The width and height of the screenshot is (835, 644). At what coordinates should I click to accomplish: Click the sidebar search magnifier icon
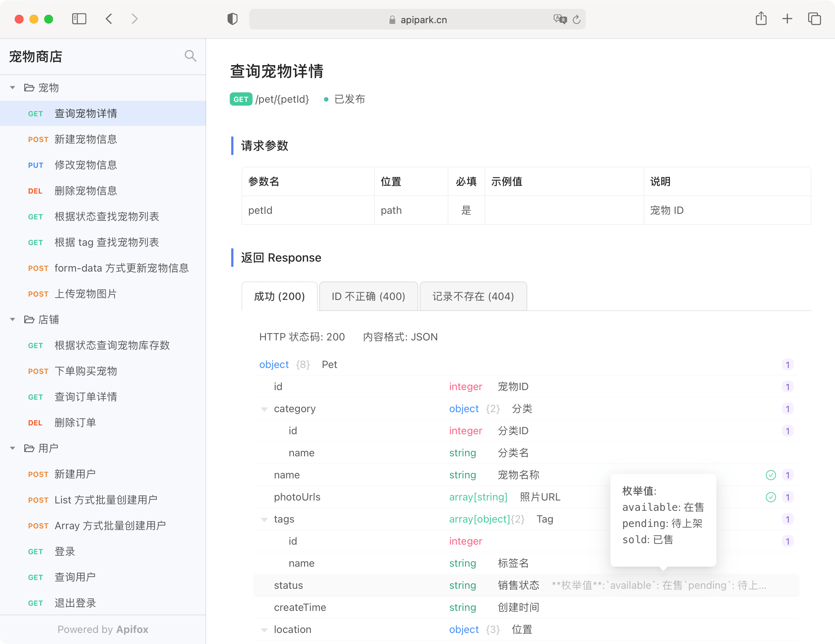(190, 56)
